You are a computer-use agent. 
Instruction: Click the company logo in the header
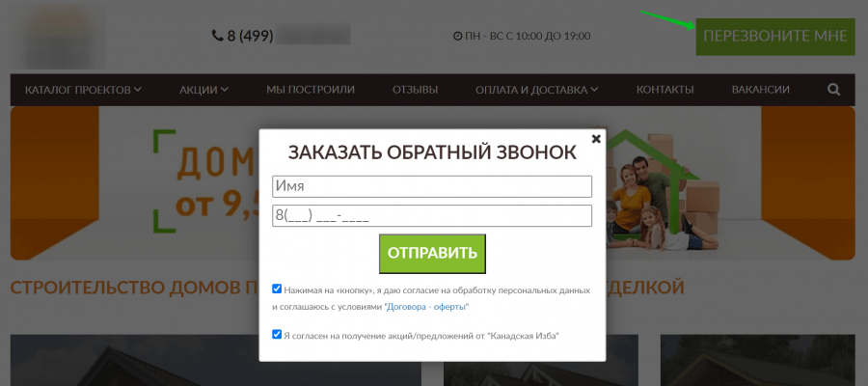60,36
